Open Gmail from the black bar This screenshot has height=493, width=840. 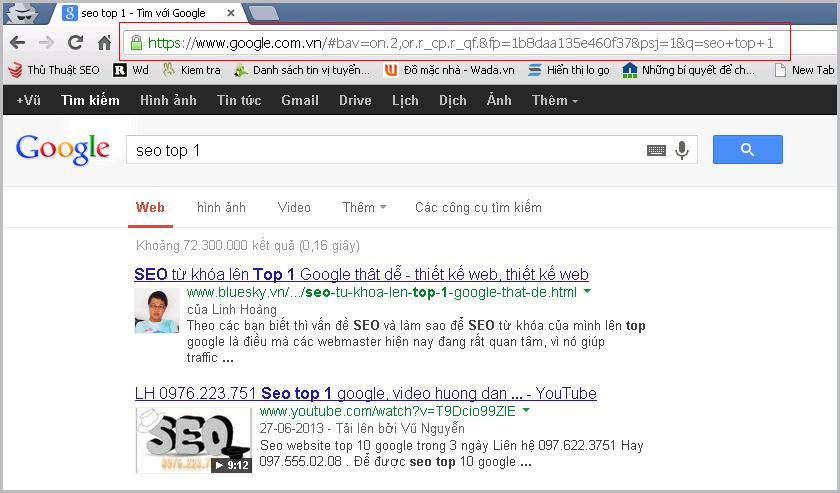(300, 100)
